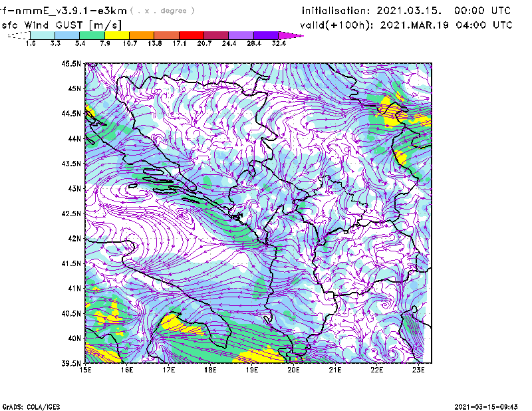
Task: Click the 42.5N latitude label
Action: click(x=71, y=213)
